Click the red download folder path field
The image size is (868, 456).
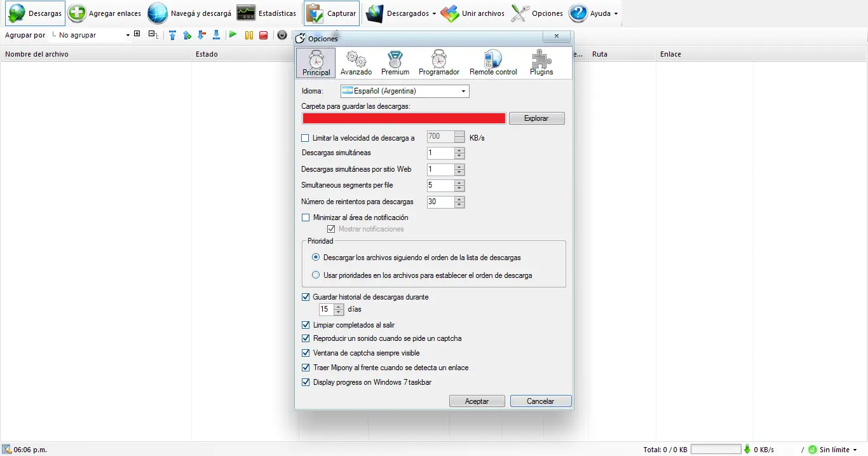[404, 118]
